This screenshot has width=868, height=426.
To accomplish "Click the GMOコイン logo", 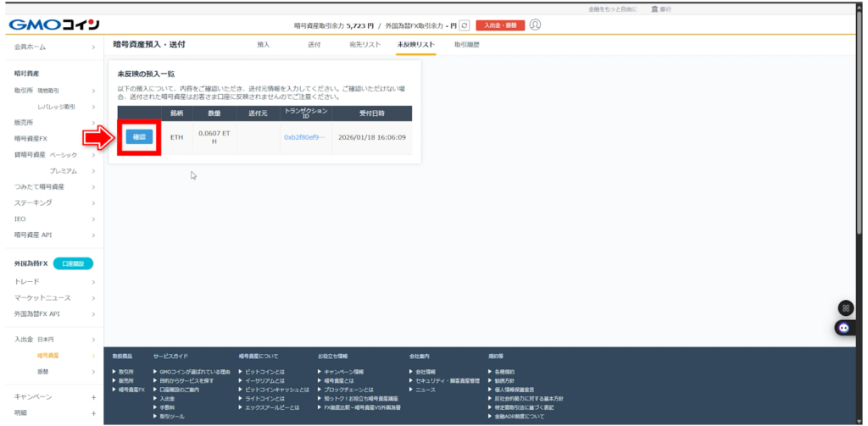I will (x=54, y=25).
